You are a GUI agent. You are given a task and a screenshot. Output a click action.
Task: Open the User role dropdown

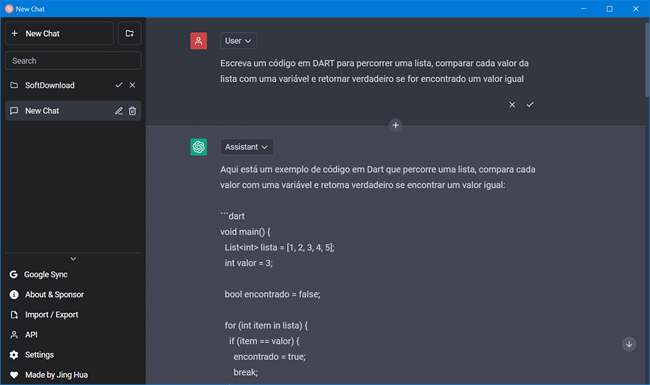pos(238,41)
